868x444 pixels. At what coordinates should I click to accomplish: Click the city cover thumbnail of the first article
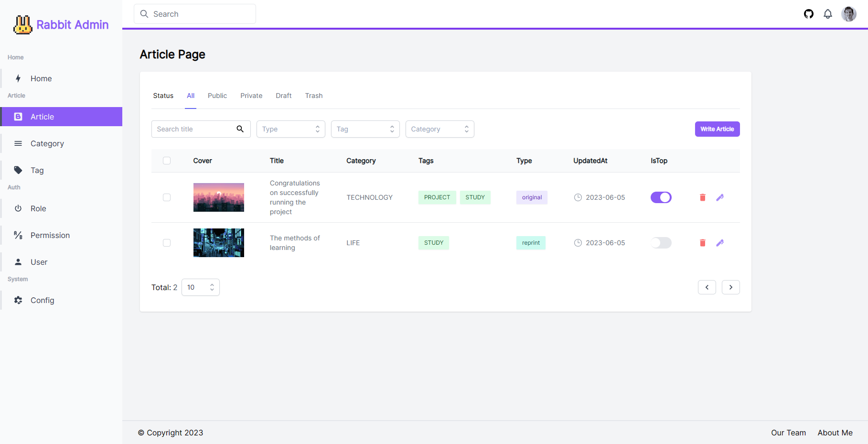(x=218, y=197)
